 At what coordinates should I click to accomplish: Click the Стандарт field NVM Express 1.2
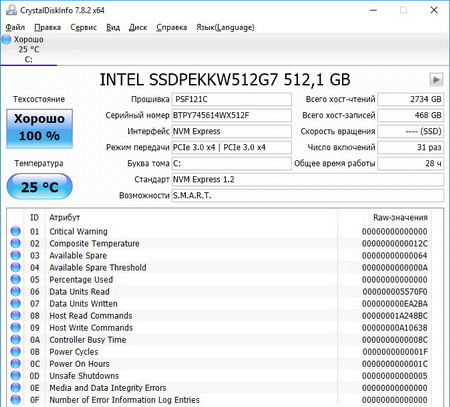(308, 179)
